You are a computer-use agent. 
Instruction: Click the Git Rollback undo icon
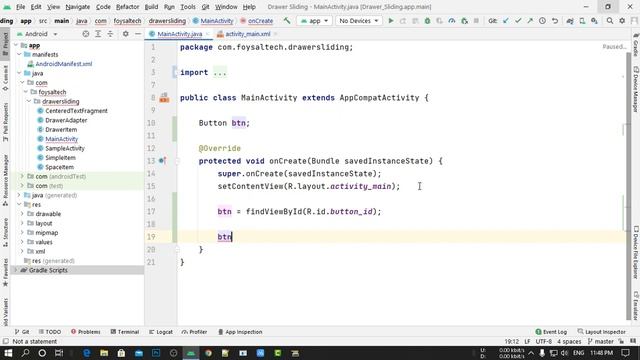click(x=555, y=20)
